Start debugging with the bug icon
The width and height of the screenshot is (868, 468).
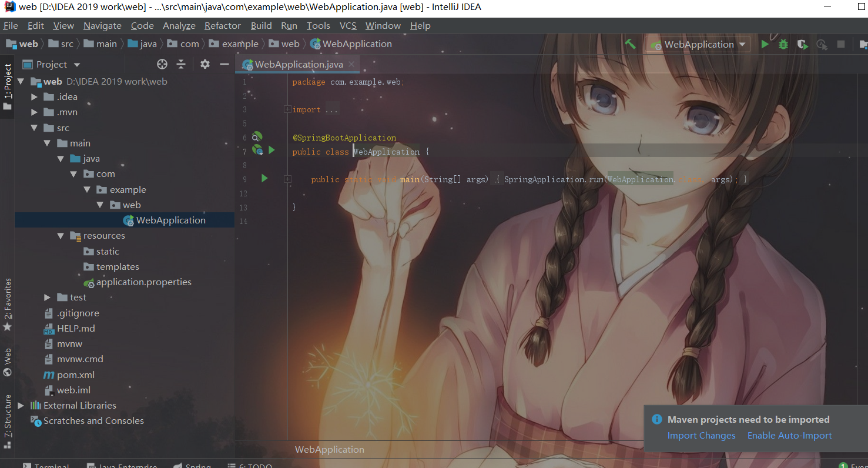783,44
